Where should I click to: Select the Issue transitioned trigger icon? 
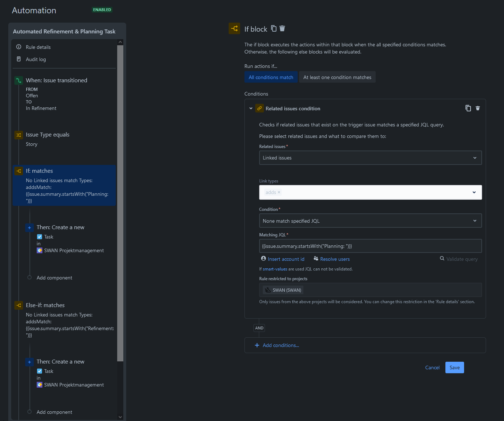pyautogui.click(x=19, y=80)
